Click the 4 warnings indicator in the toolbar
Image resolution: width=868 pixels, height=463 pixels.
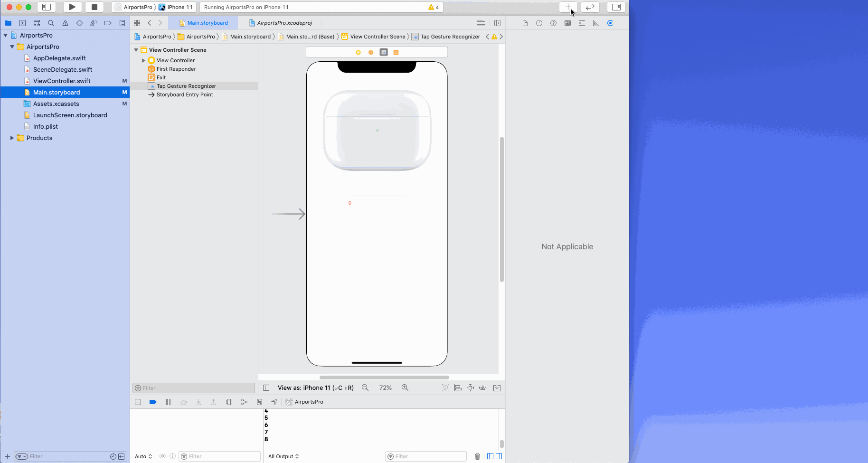pyautogui.click(x=432, y=7)
